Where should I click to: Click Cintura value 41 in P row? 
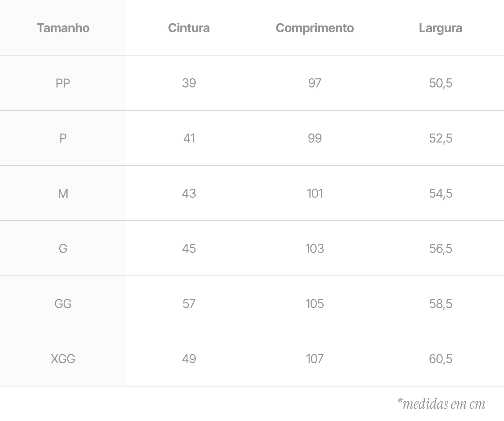pyautogui.click(x=189, y=138)
